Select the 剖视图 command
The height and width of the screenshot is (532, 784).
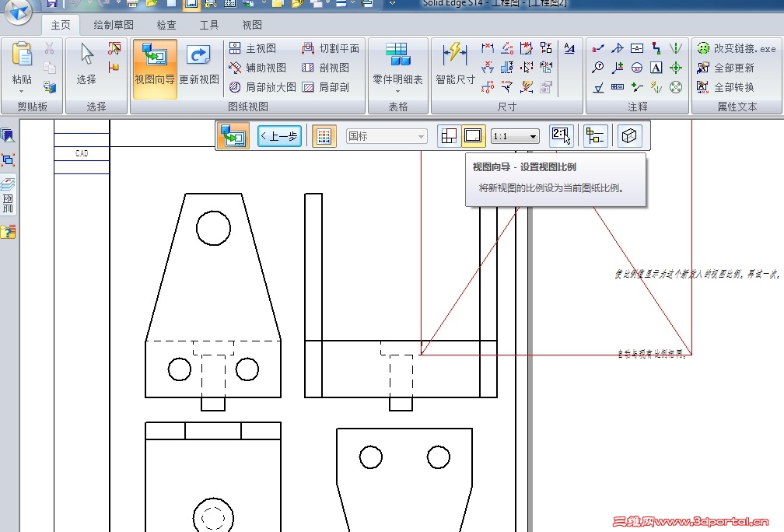(x=325, y=68)
